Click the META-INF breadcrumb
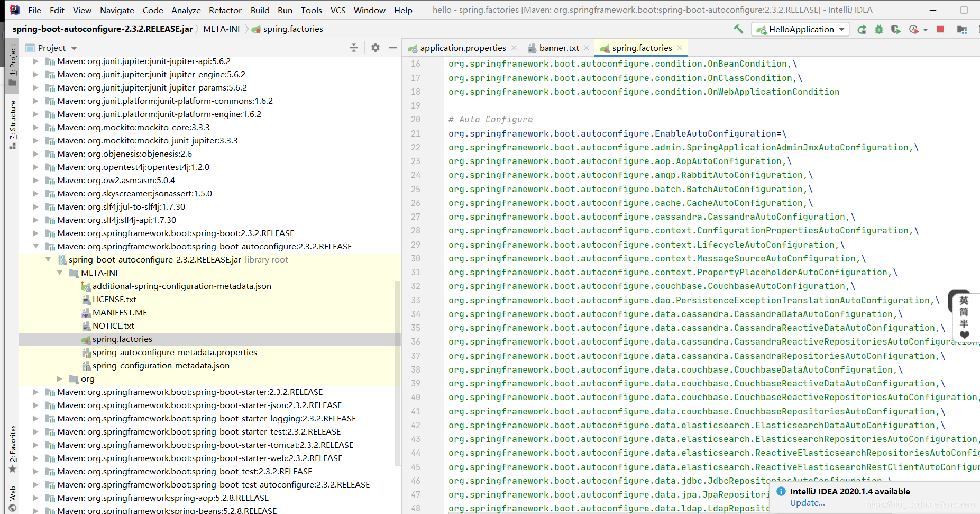980x514 pixels. (x=222, y=29)
